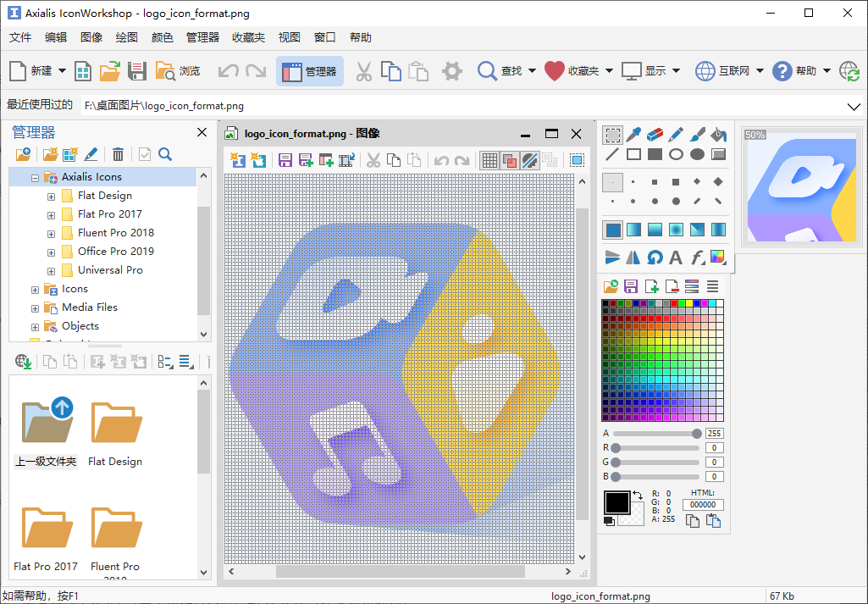The width and height of the screenshot is (868, 604).
Task: Select the filled ellipse shape tool
Action: coord(697,154)
